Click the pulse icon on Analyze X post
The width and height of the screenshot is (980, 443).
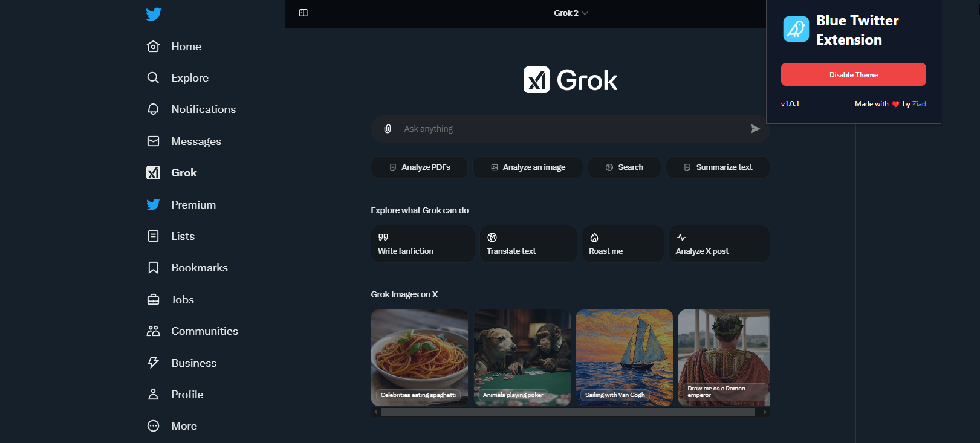coord(681,238)
